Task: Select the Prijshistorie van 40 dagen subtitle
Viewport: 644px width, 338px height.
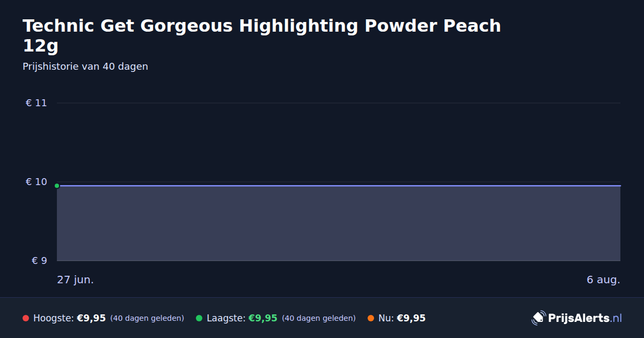Action: 85,67
